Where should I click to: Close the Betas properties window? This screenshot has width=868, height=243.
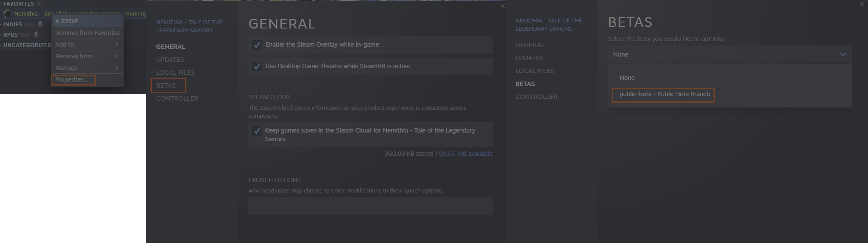(862, 4)
